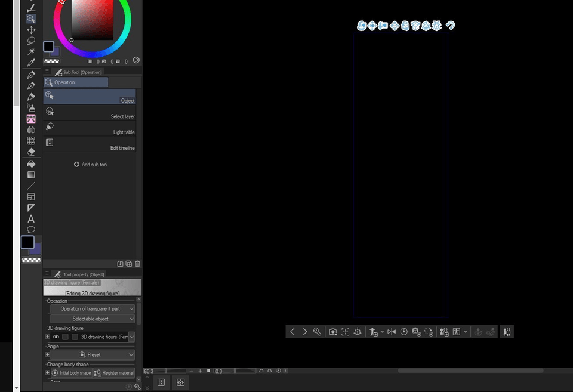This screenshot has height=392, width=573.
Task: Select the Balloon tool
Action: [31, 230]
